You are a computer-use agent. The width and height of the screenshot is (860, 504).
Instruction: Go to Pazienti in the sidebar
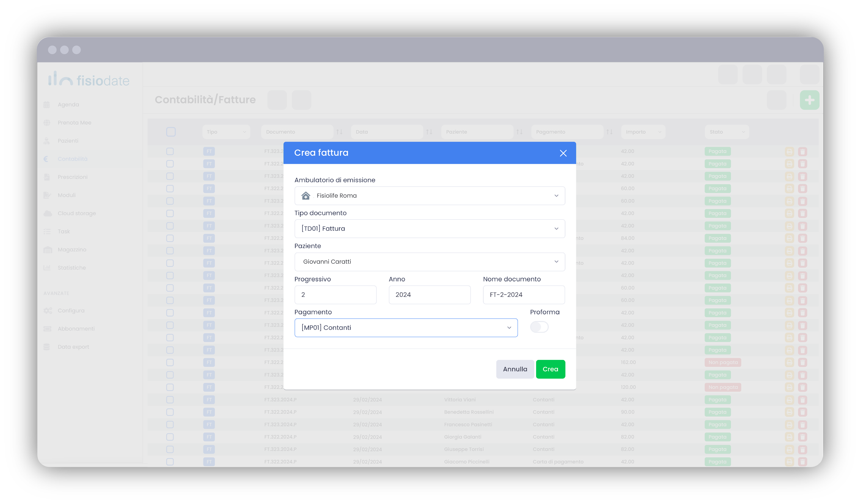68,141
